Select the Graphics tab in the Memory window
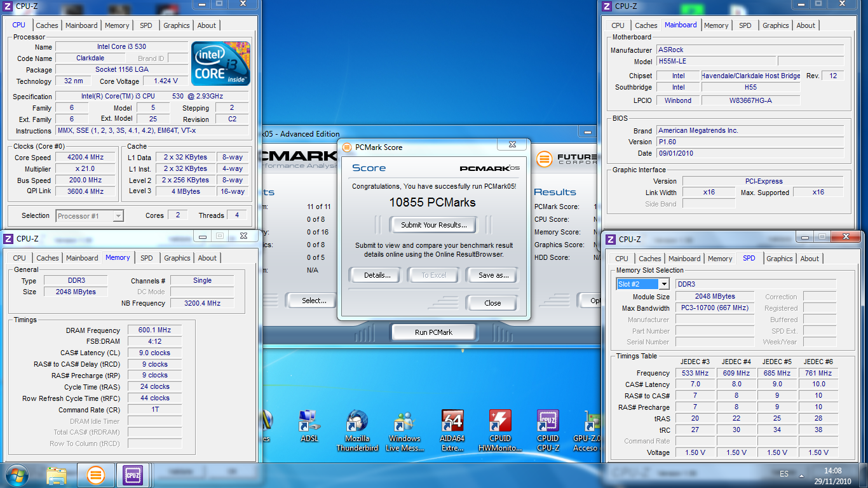Screen dimensions: 868x488 coord(177,258)
